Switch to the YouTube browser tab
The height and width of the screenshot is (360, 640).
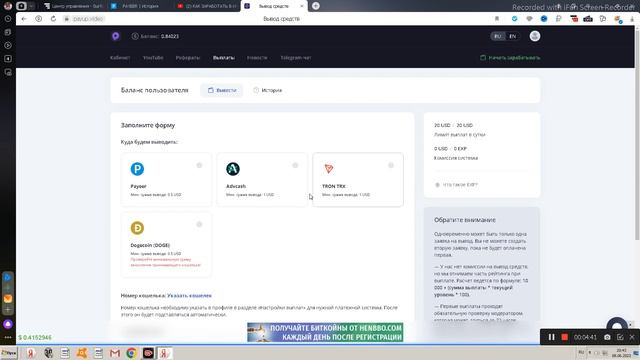(207, 6)
